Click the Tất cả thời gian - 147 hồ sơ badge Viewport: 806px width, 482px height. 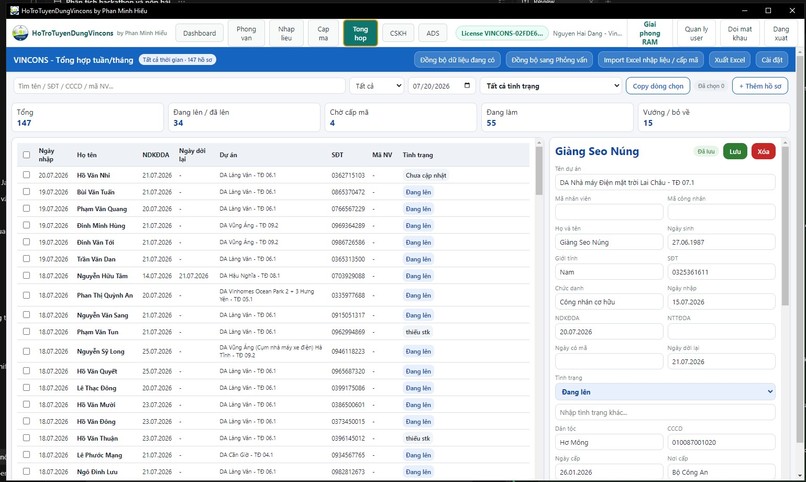coord(177,60)
